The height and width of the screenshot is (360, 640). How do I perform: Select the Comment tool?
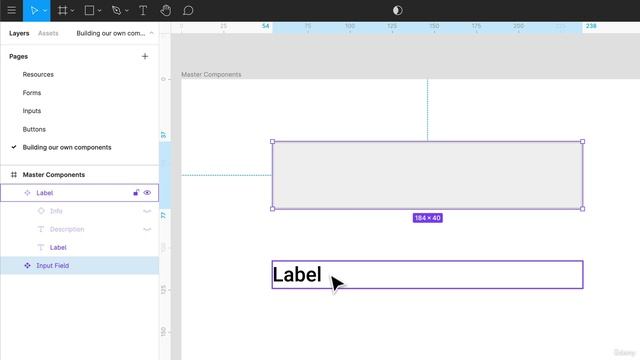click(x=188, y=11)
